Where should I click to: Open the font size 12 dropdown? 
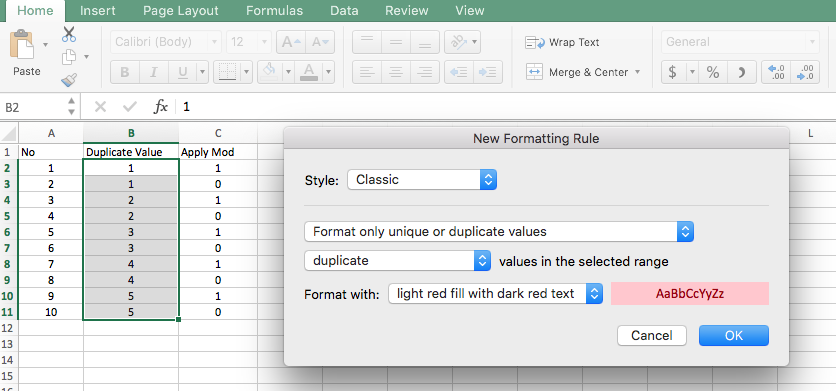[x=264, y=42]
